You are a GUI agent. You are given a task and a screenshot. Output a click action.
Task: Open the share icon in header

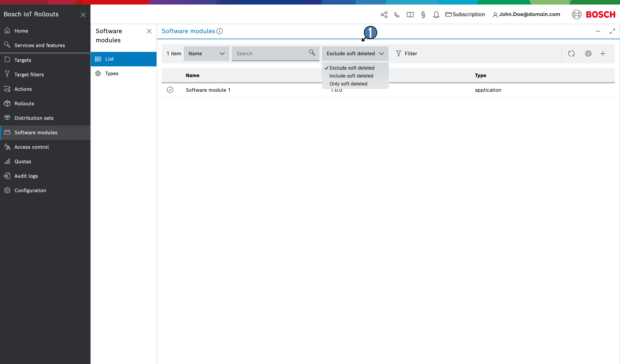click(384, 15)
